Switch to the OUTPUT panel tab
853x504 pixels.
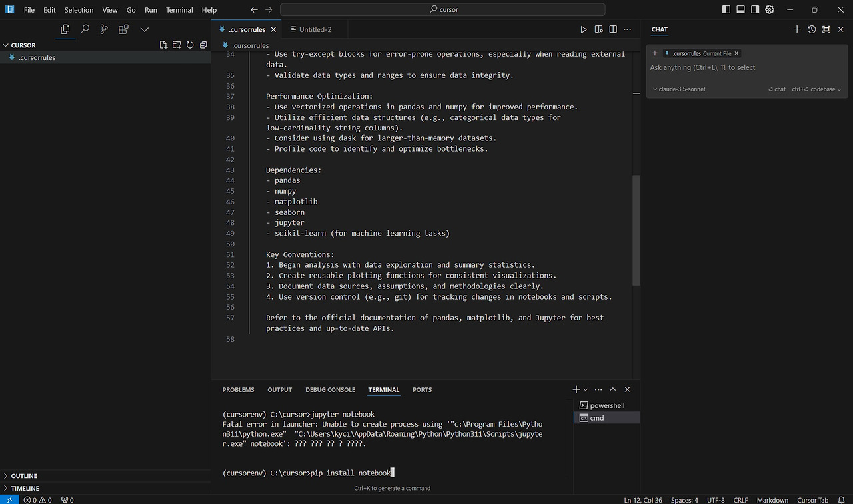(280, 389)
